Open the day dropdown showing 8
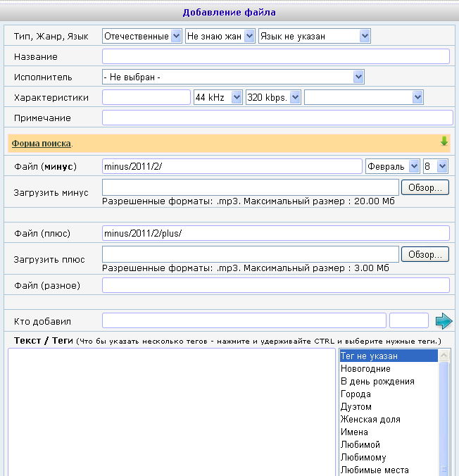Screen dimensions: 459x476 (x=436, y=166)
